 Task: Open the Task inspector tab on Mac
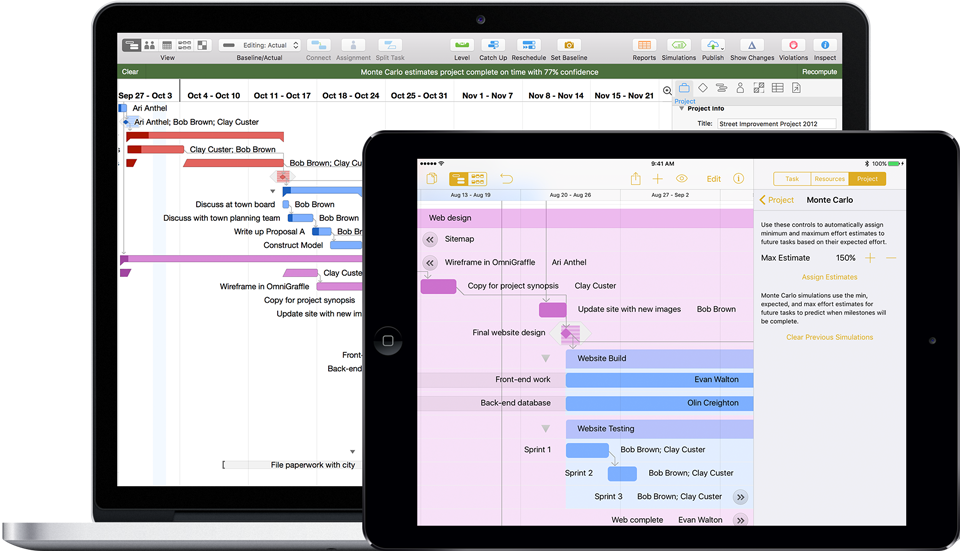(721, 88)
